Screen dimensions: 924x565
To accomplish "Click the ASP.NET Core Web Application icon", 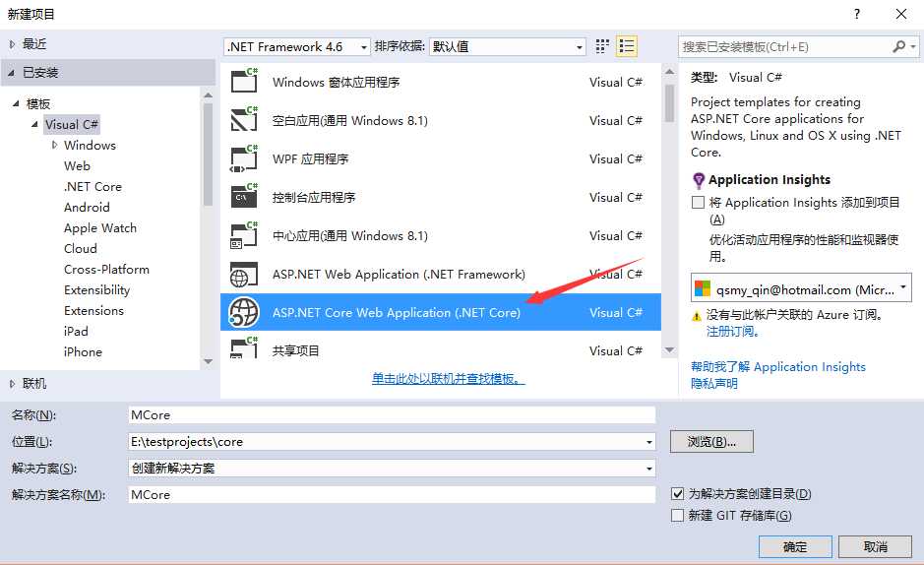I will 244,312.
